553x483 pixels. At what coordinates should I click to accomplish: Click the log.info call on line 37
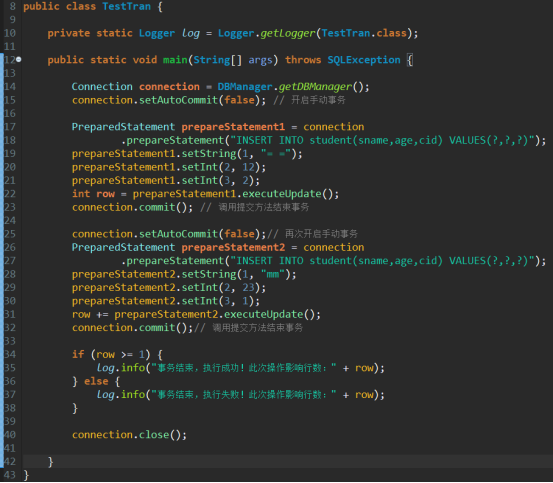[240, 395]
